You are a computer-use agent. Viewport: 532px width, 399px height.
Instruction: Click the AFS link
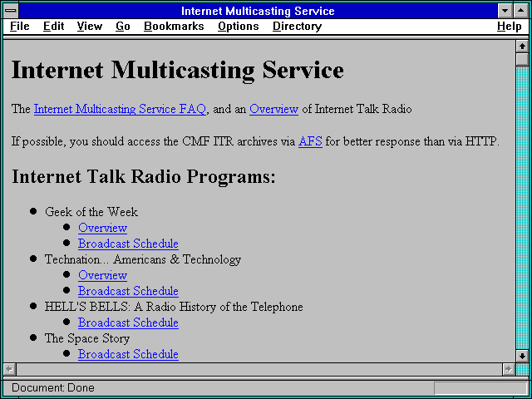(310, 141)
